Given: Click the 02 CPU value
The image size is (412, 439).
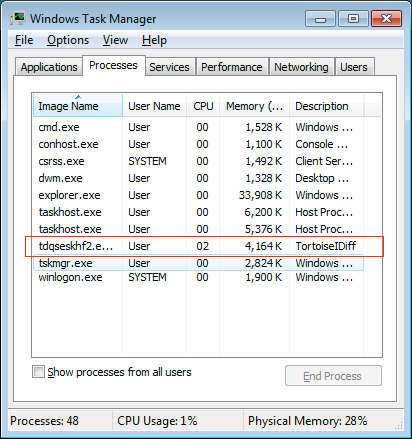Looking at the screenshot, I should [202, 246].
